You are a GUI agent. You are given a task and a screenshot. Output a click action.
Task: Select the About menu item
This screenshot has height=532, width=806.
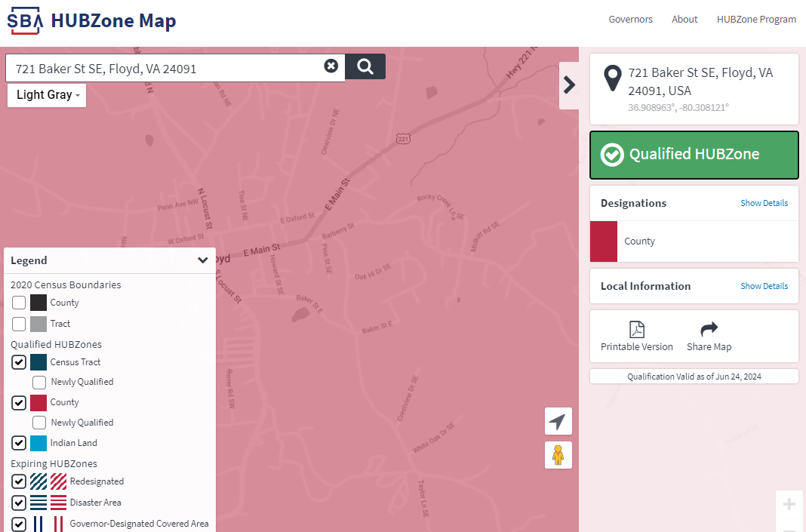684,19
